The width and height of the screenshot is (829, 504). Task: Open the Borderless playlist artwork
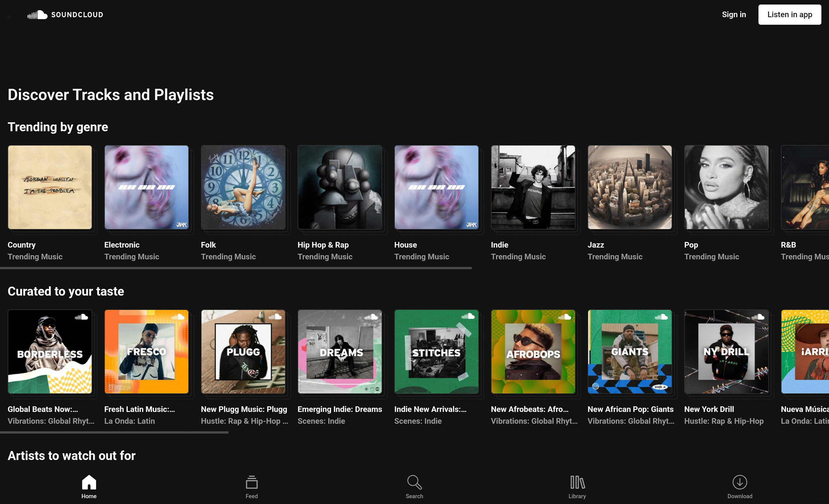pyautogui.click(x=50, y=351)
